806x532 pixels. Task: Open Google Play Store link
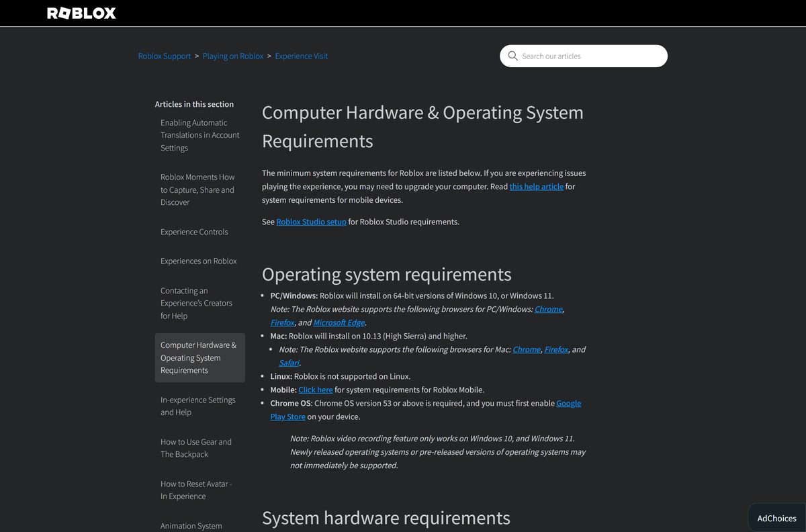coord(426,410)
